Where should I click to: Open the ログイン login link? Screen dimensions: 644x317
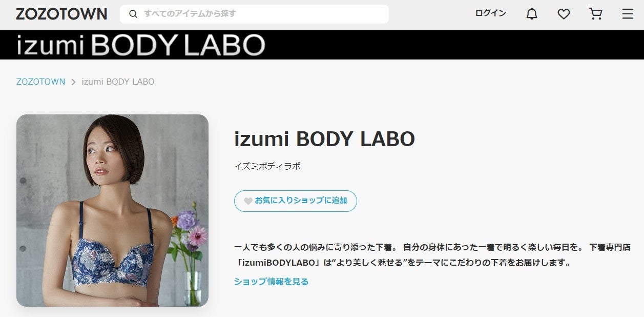(490, 13)
